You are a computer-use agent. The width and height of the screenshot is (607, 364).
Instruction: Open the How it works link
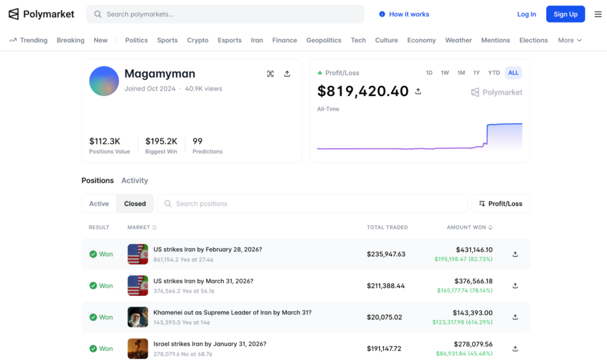point(409,14)
